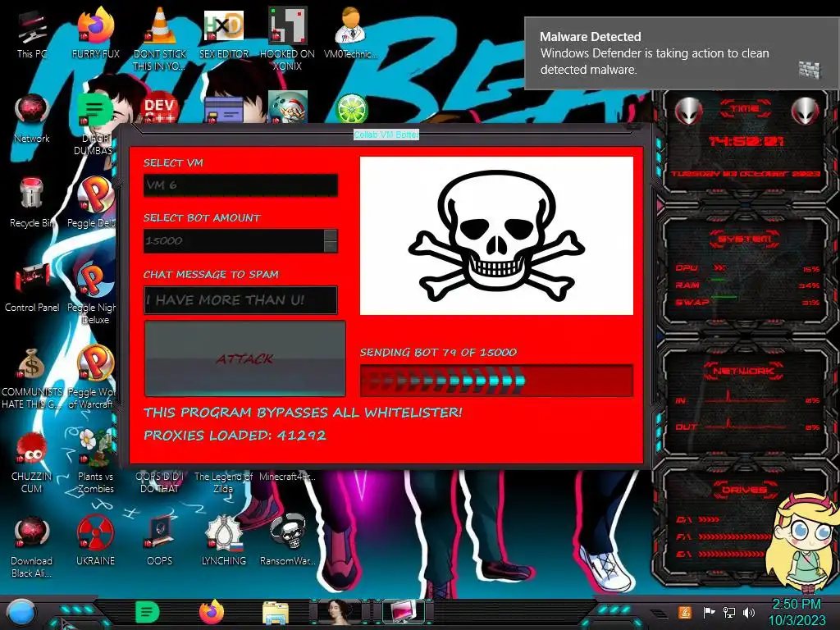Open the Recycle Bin

coord(32,203)
